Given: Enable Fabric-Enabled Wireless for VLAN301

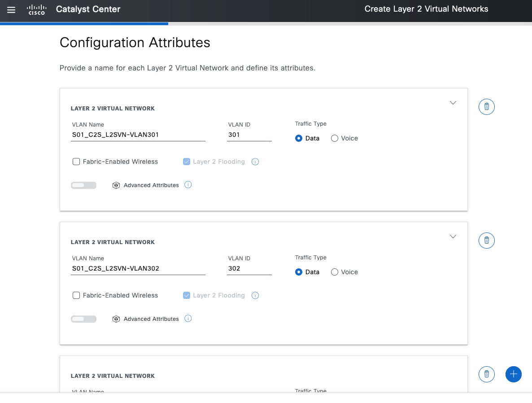Looking at the screenshot, I should click(x=76, y=162).
